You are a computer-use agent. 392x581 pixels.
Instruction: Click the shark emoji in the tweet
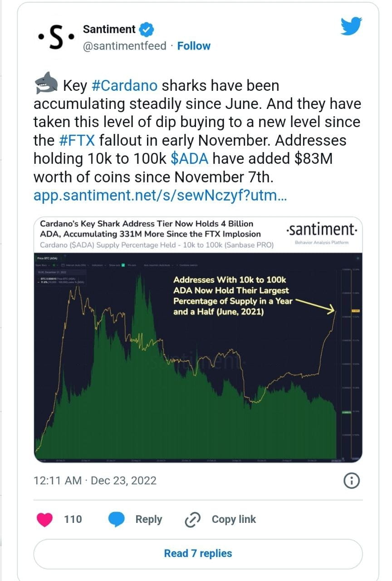pos(46,85)
